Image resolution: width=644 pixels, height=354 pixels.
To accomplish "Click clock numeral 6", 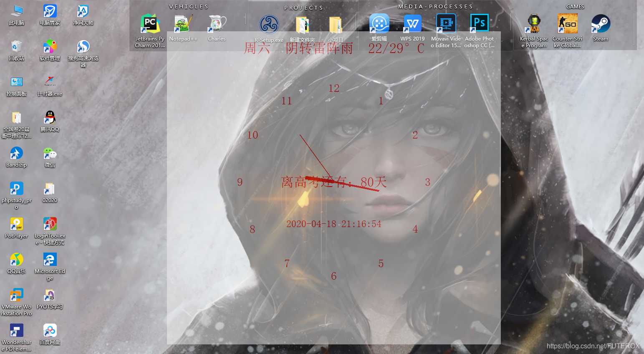I will click(334, 276).
